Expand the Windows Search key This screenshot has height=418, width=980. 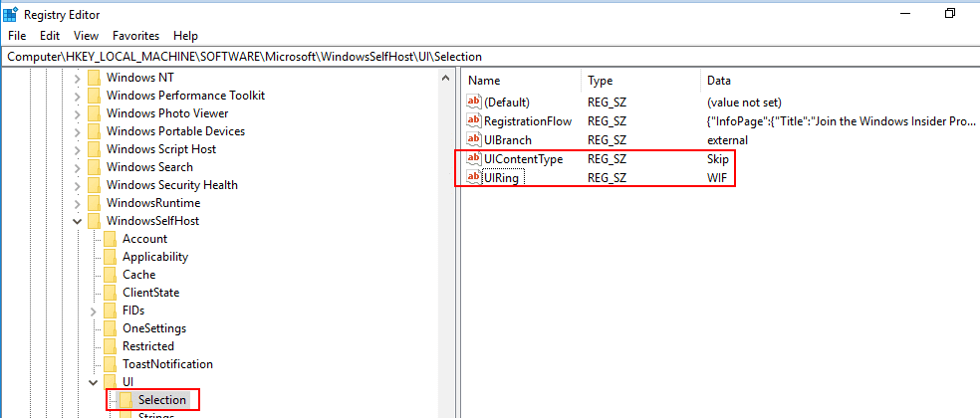tap(77, 167)
